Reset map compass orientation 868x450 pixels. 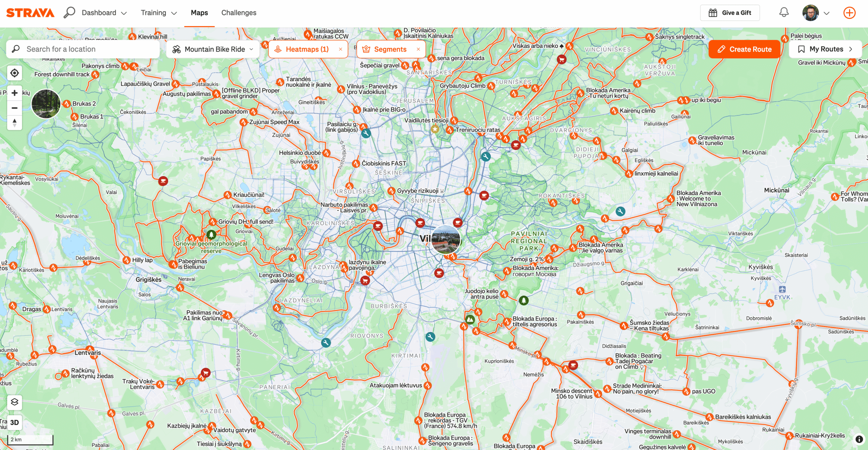tap(15, 122)
